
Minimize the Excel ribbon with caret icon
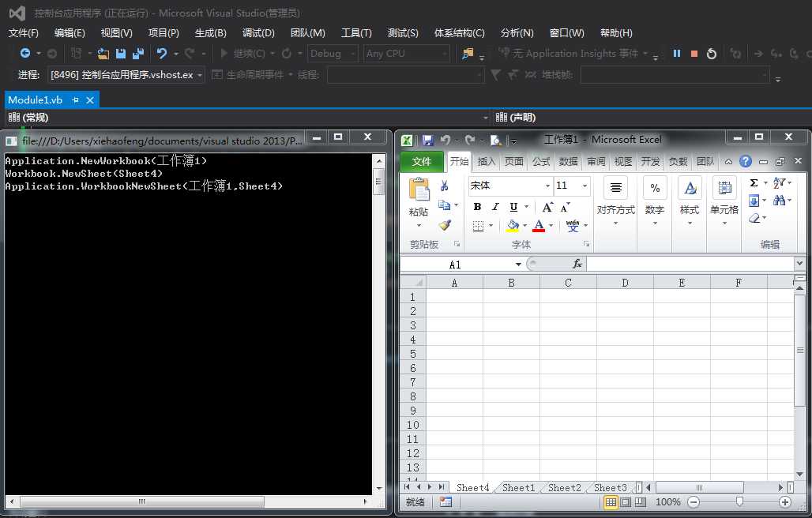[x=728, y=161]
